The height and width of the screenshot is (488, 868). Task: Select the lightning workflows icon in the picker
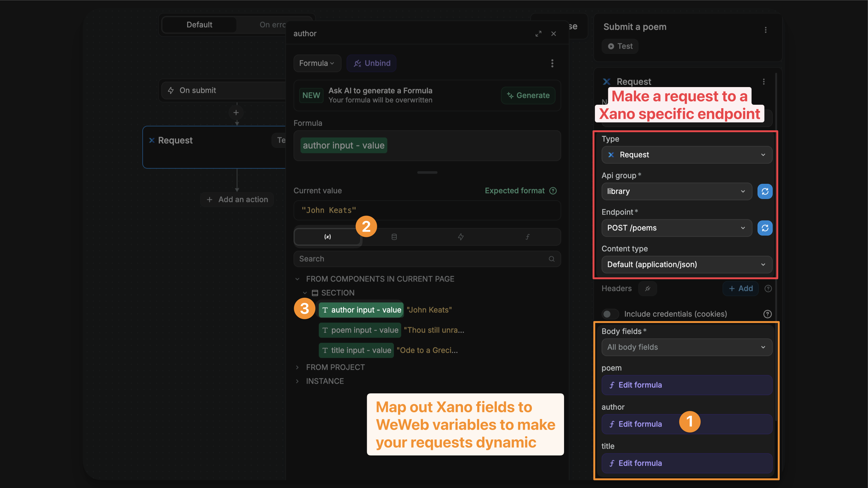coord(461,237)
